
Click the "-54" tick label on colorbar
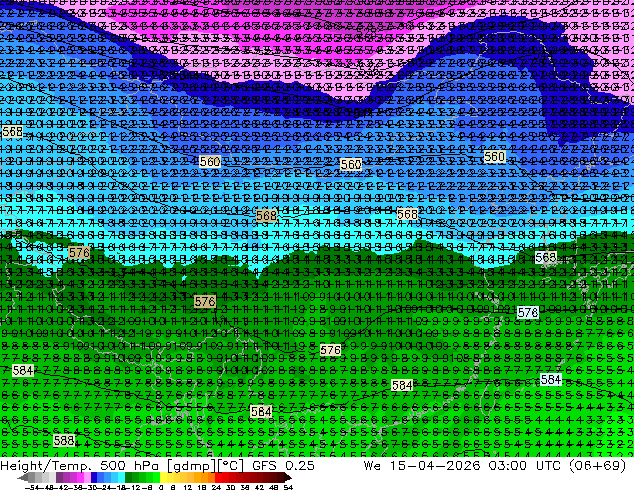click(32, 487)
